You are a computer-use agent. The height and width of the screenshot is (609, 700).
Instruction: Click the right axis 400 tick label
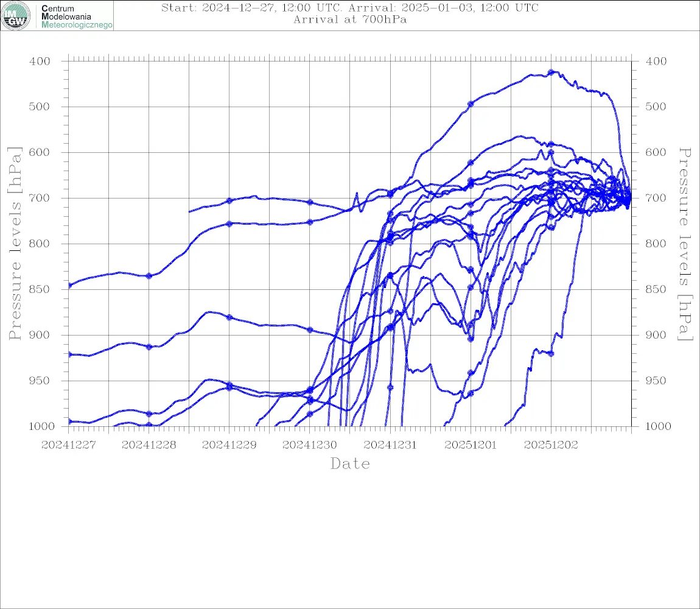pos(656,62)
